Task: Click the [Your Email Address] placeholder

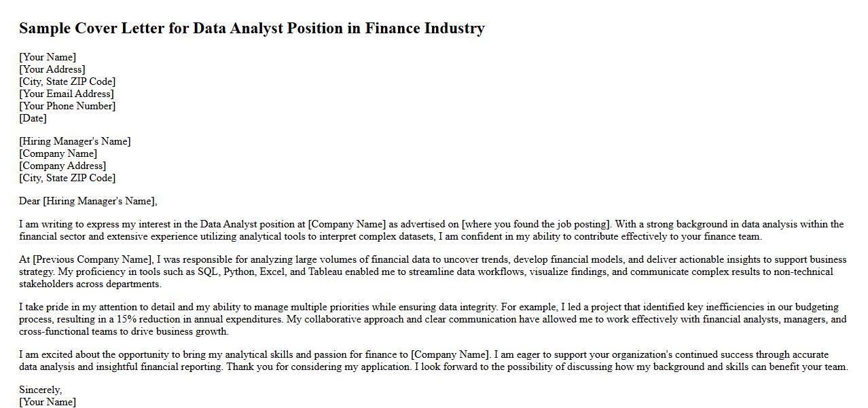Action: 67,94
